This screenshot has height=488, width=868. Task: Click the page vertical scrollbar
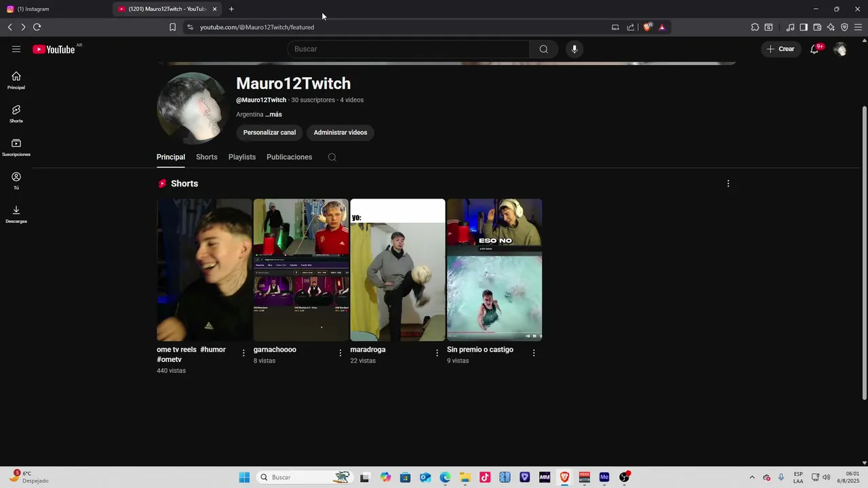(864, 253)
